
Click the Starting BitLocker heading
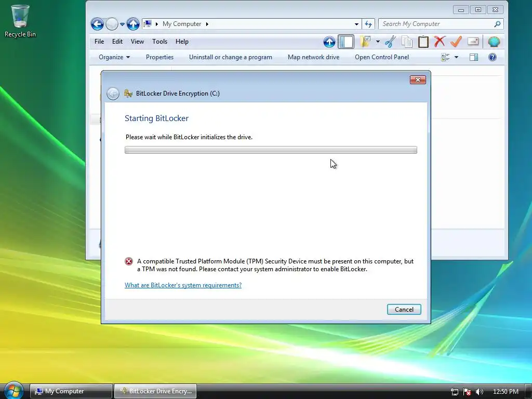pos(156,118)
